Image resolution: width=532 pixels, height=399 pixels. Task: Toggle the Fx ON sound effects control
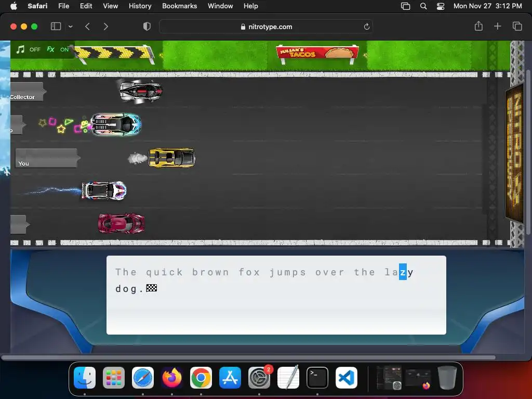pos(58,49)
